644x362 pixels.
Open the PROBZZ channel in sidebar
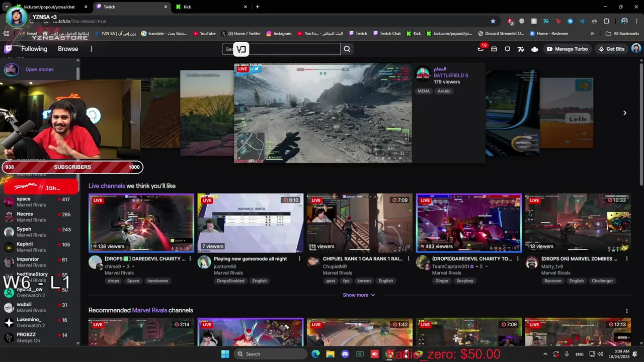click(40, 337)
